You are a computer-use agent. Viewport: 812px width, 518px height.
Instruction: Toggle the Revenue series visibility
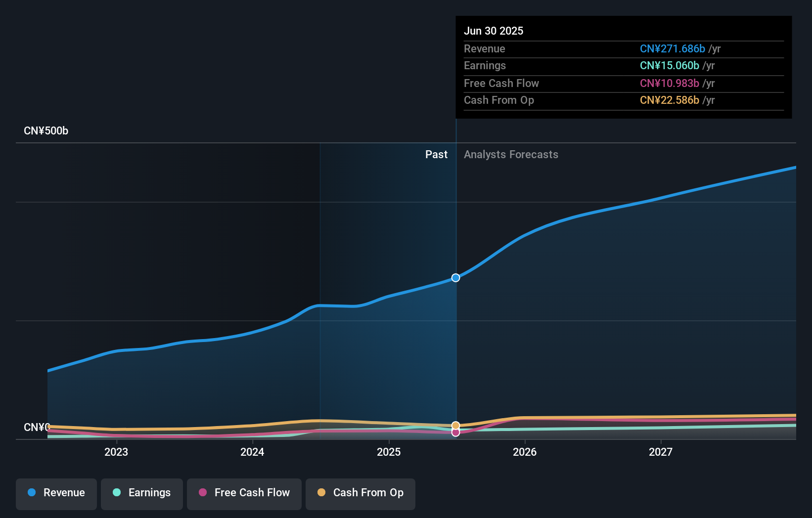[x=56, y=493]
